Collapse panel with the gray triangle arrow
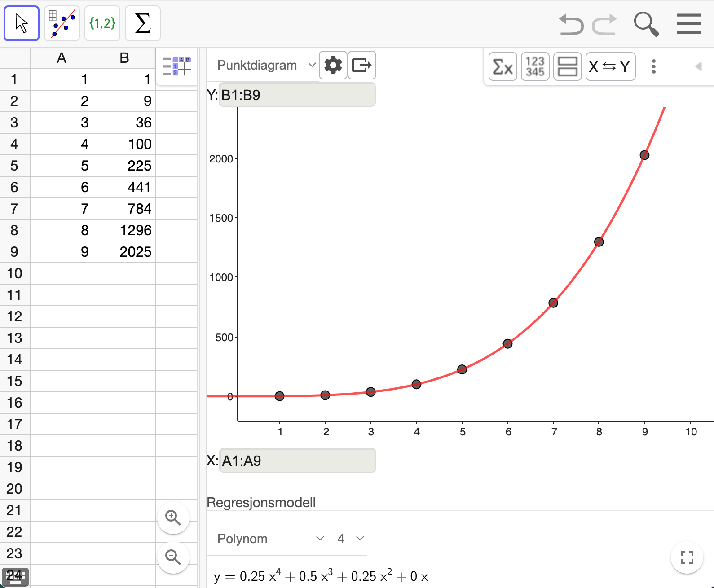 coord(698,66)
